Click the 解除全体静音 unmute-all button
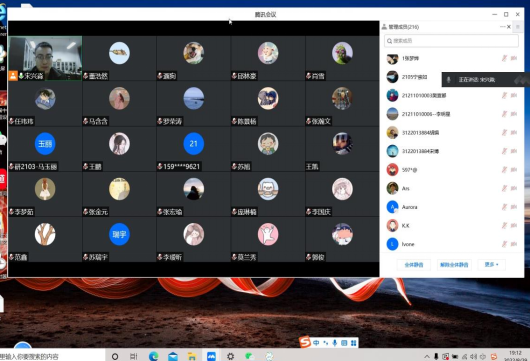This screenshot has width=530, height=361. [x=454, y=265]
